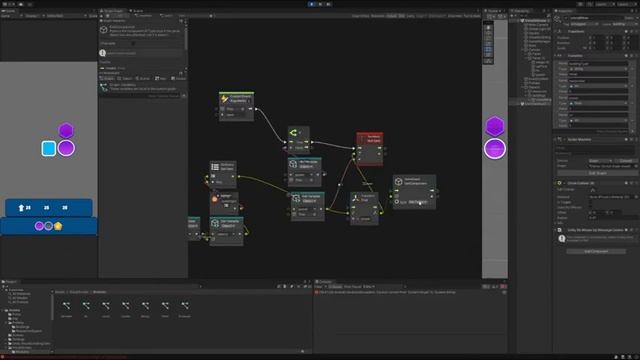Click Overview in the graph toolbar
The image size is (640, 360).
click(455, 16)
